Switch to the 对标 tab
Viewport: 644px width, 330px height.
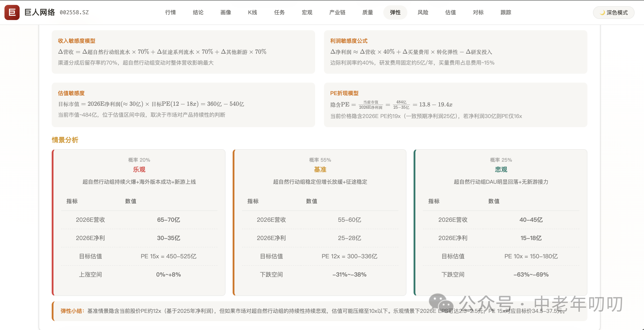tap(478, 12)
